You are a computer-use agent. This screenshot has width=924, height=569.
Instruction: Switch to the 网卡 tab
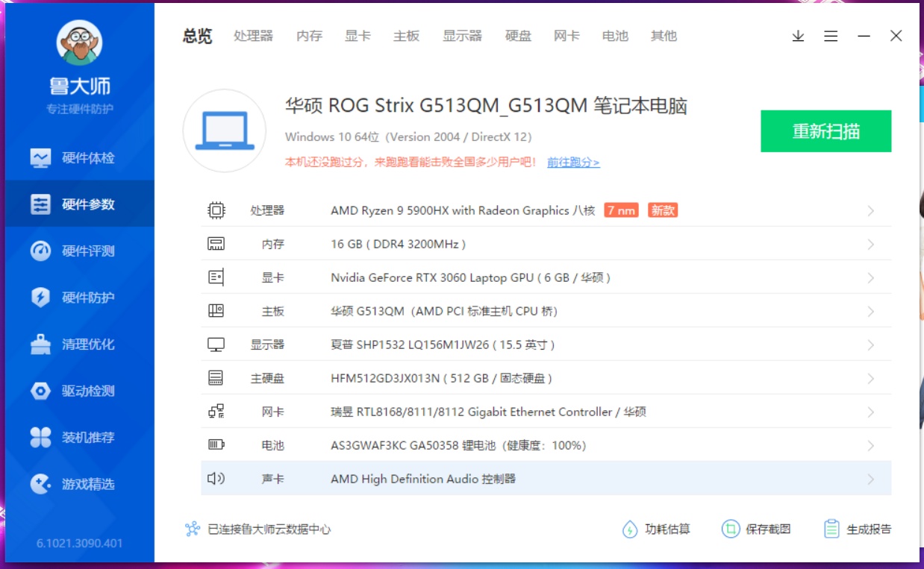tap(566, 36)
